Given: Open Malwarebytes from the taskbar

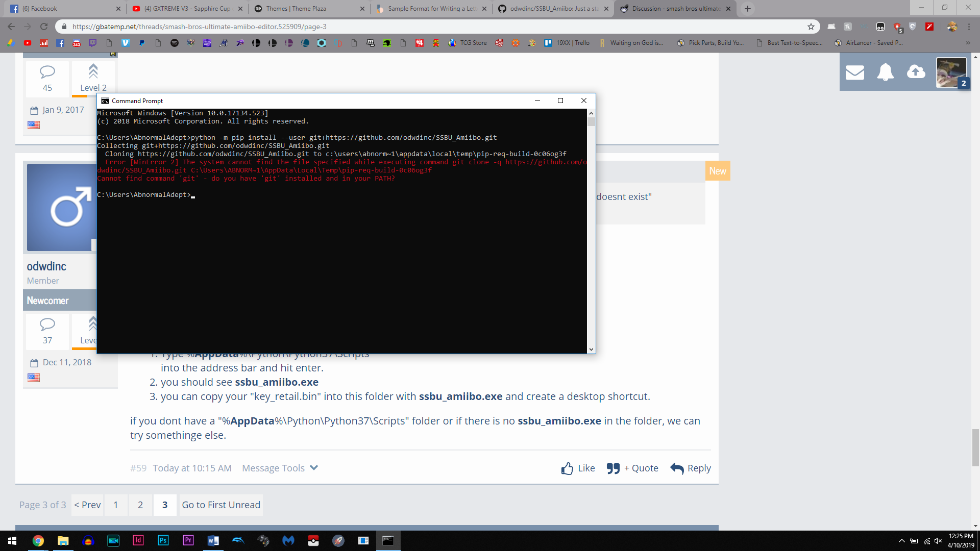Looking at the screenshot, I should point(288,541).
